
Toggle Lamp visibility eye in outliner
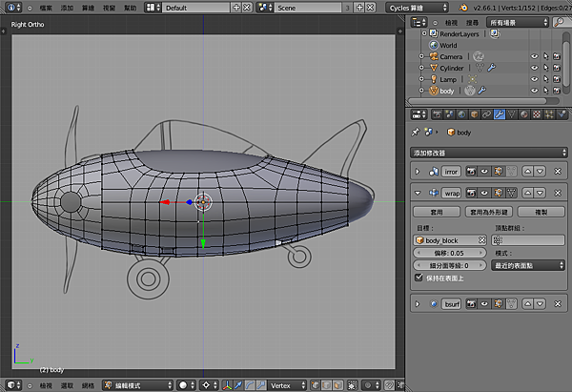(x=535, y=79)
